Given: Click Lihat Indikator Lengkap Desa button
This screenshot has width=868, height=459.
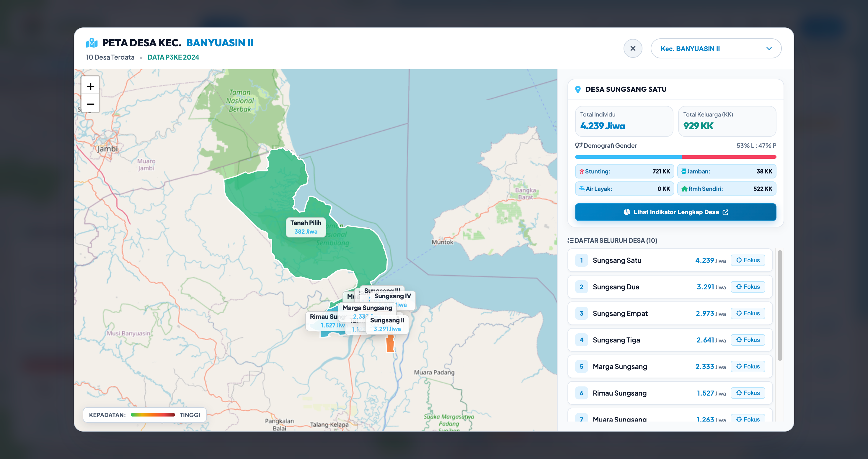Looking at the screenshot, I should [676, 212].
